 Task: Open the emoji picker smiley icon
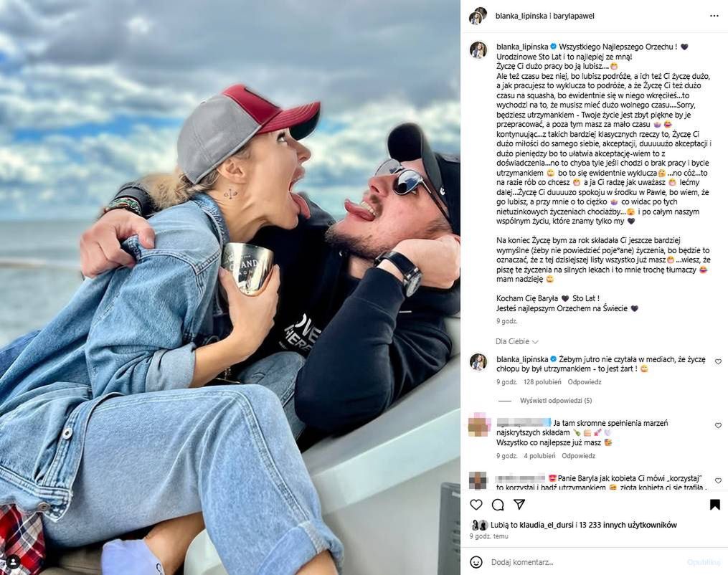[476, 562]
